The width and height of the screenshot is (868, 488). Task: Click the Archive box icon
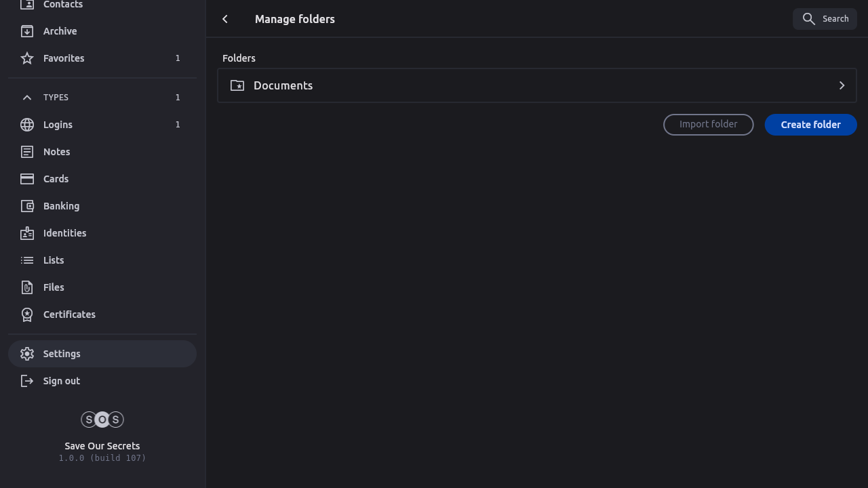[x=27, y=31]
